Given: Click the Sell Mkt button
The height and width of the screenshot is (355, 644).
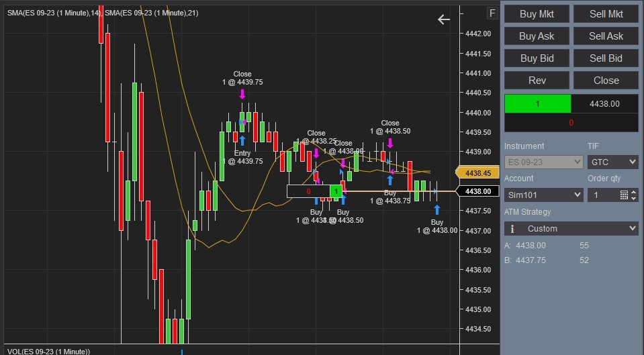Looking at the screenshot, I should click(x=606, y=14).
